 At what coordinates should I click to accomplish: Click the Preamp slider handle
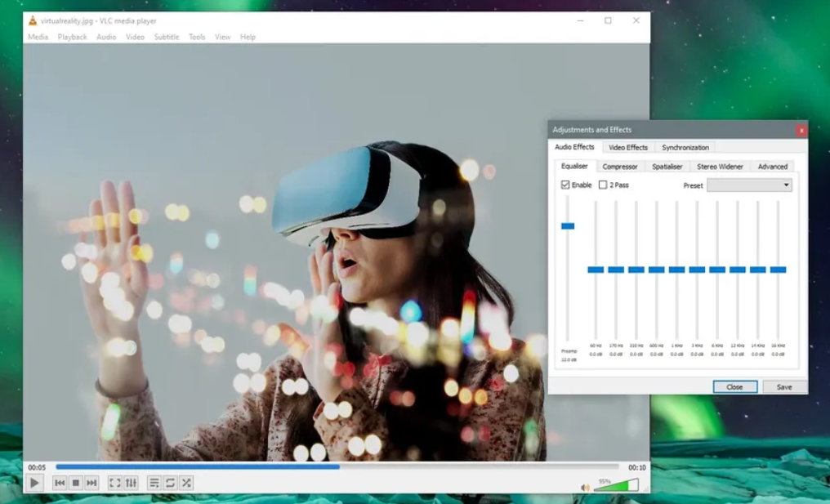point(568,226)
